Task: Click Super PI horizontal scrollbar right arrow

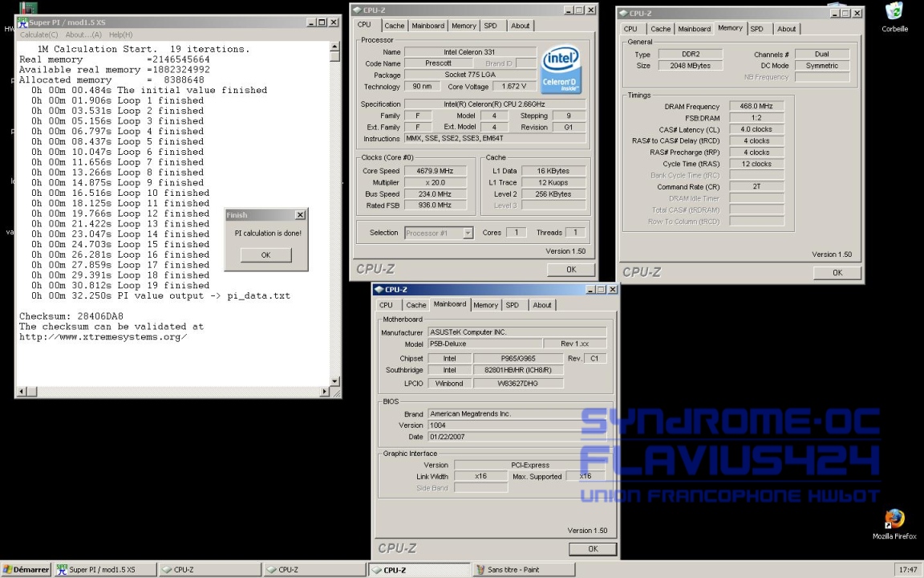Action: 324,391
